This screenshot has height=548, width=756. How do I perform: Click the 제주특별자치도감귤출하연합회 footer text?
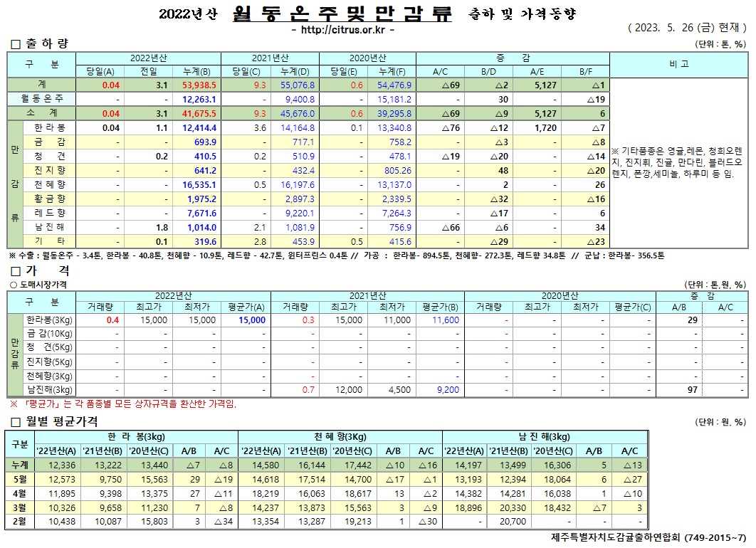point(649,537)
